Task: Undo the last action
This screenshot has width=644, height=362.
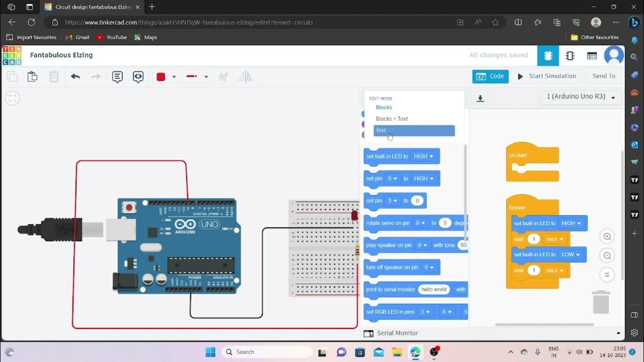Action: point(75,76)
